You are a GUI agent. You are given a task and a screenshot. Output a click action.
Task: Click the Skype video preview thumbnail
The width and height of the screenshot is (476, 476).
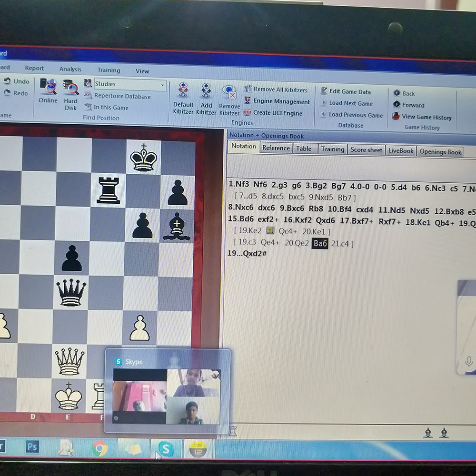coord(167,396)
